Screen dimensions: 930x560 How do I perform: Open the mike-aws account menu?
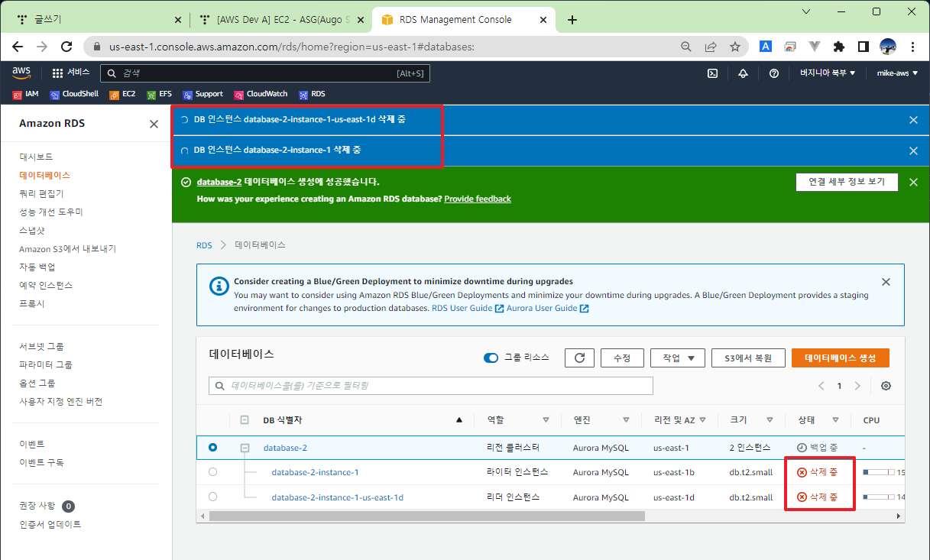(897, 73)
